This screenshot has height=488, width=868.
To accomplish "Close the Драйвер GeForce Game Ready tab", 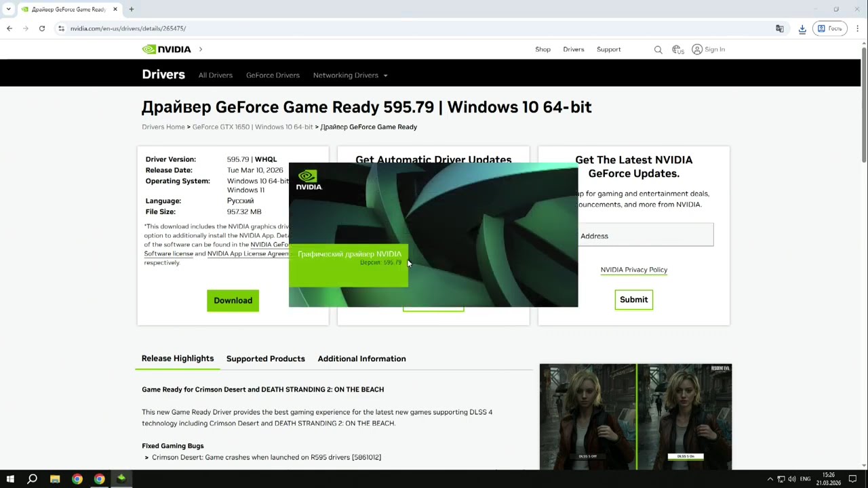I will click(x=115, y=9).
